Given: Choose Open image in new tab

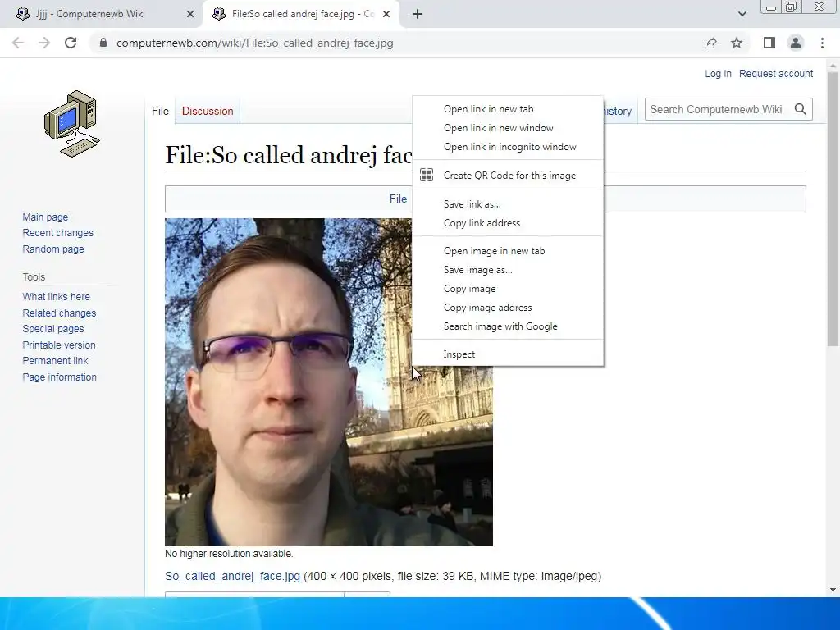Looking at the screenshot, I should 508,251.
